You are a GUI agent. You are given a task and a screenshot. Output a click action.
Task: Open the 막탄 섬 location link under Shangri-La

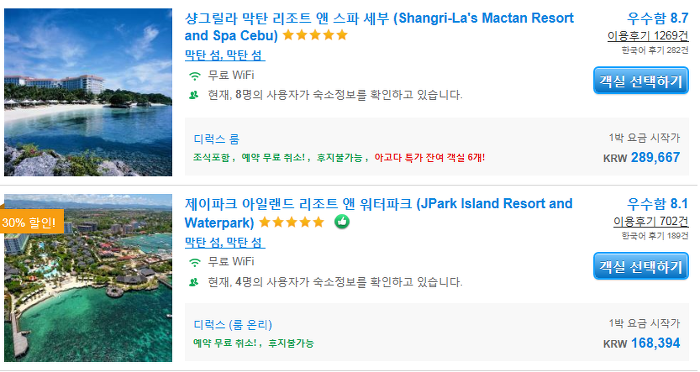click(x=225, y=55)
